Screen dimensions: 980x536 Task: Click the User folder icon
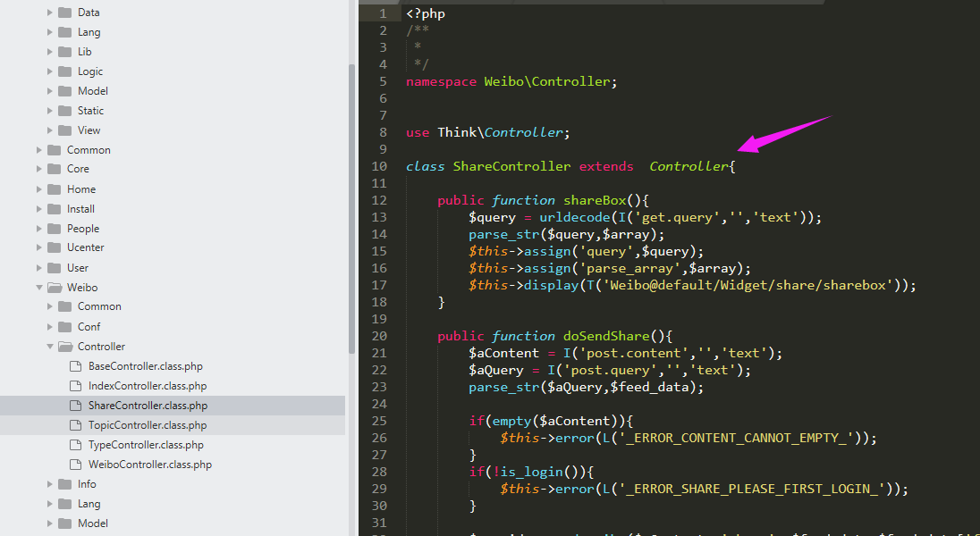pyautogui.click(x=55, y=268)
